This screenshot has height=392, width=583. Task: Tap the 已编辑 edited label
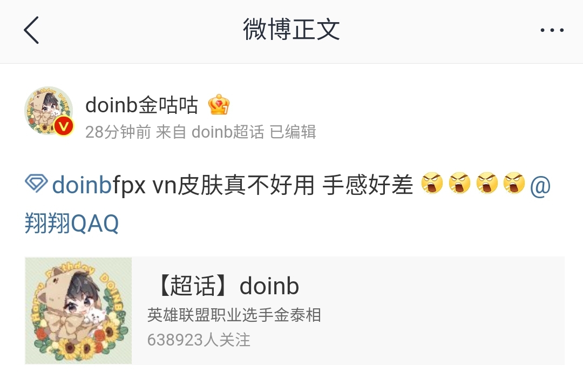(x=293, y=132)
